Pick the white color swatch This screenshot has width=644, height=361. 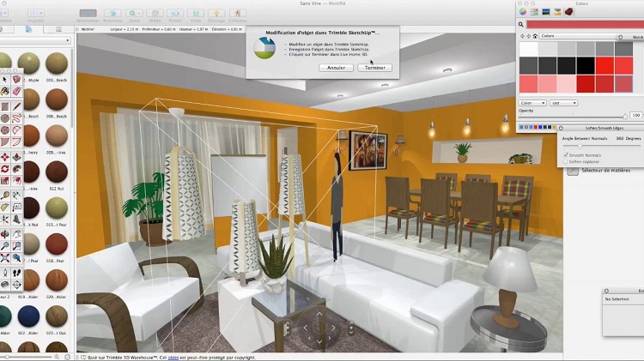tap(529, 48)
